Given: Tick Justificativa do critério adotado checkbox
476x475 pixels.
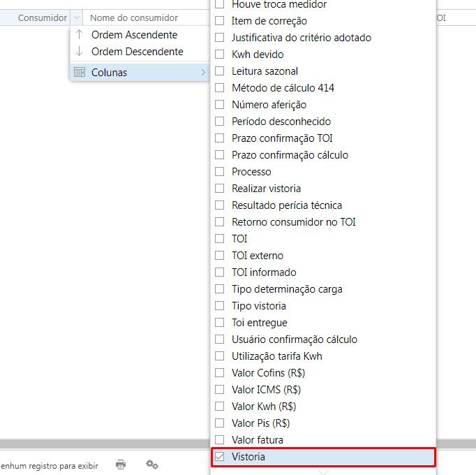Looking at the screenshot, I should coord(219,38).
